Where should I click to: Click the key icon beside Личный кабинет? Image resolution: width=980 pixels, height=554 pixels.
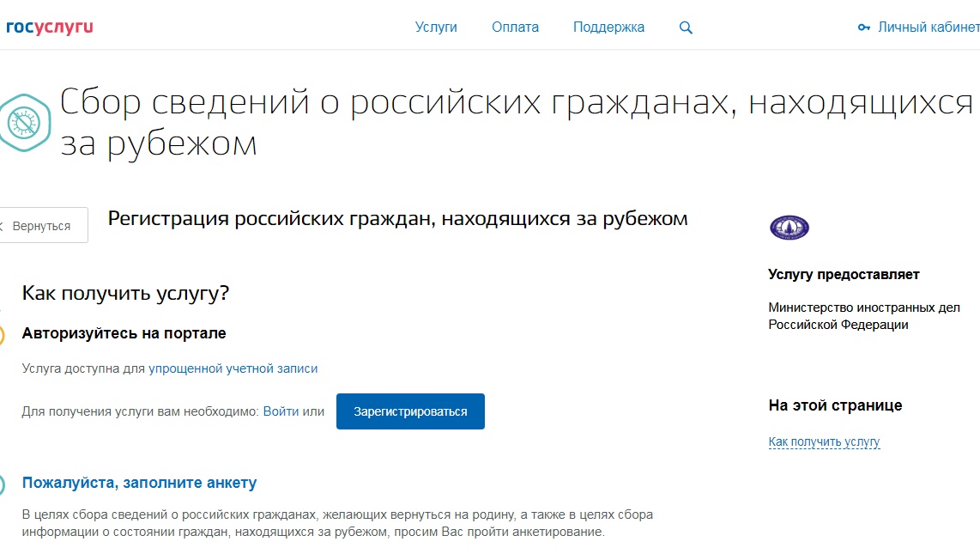click(x=864, y=27)
